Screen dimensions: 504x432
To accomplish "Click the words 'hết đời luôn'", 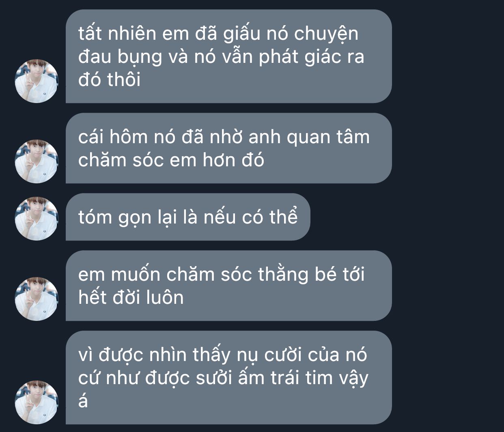I will pyautogui.click(x=131, y=297).
